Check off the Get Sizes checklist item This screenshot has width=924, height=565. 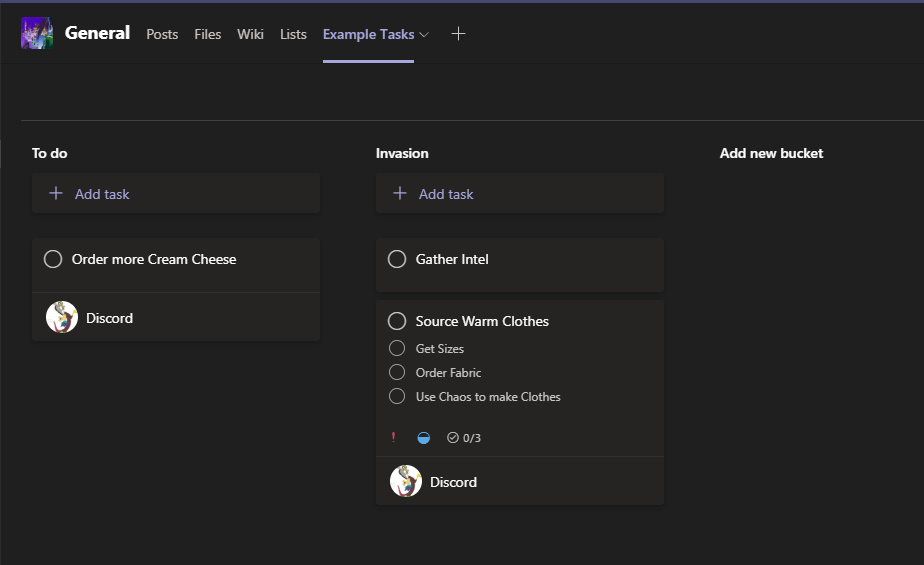coord(397,349)
